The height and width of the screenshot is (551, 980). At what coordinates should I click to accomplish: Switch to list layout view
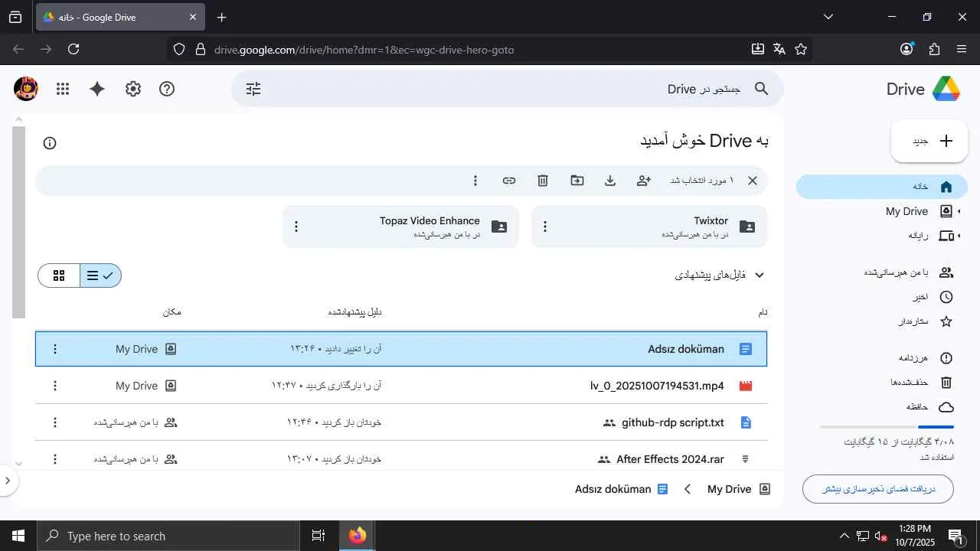point(100,275)
